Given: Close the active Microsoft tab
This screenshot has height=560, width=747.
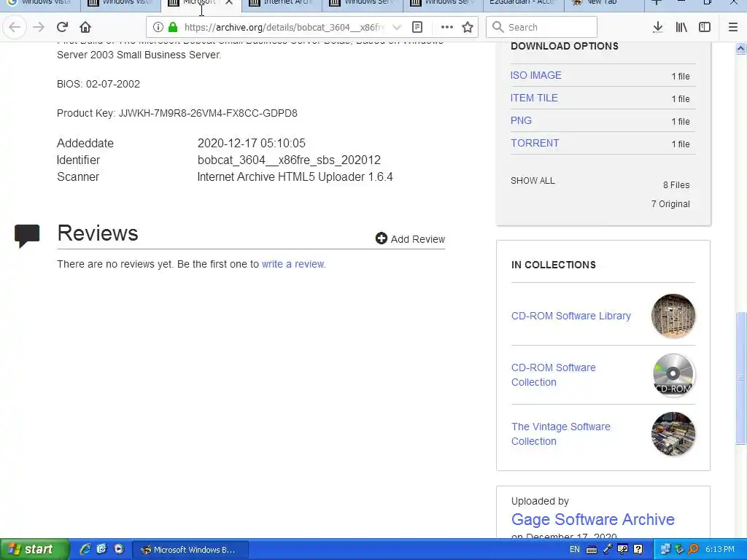Looking at the screenshot, I should click(x=229, y=2).
